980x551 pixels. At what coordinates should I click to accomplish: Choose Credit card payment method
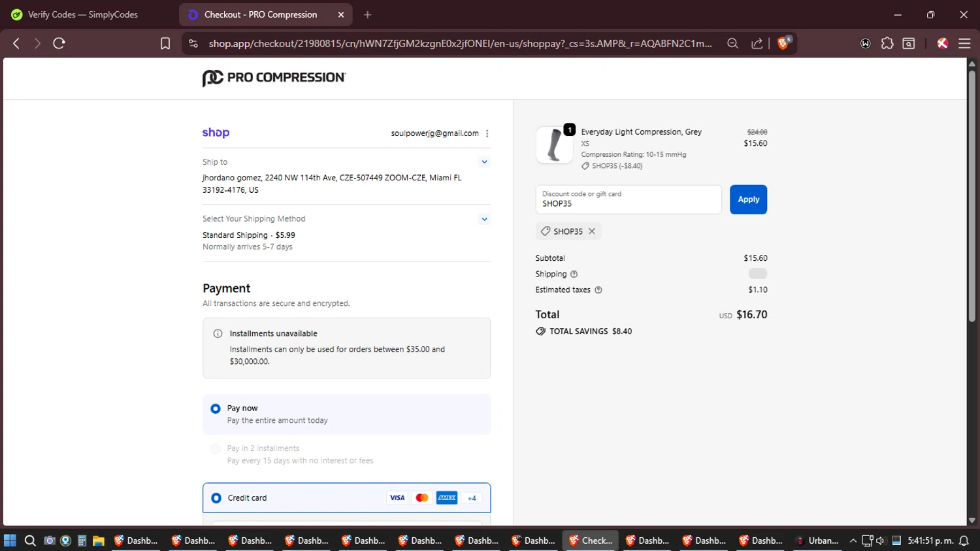coord(216,498)
